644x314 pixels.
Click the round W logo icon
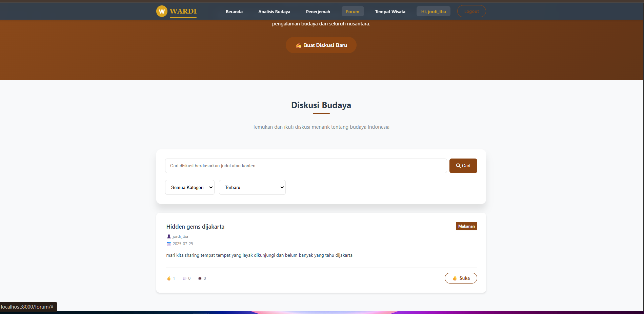(x=162, y=11)
